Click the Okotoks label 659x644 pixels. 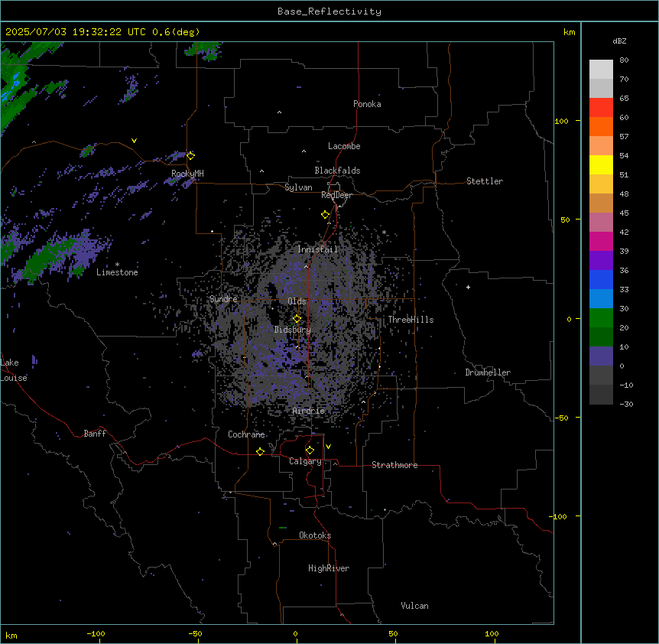click(x=315, y=535)
